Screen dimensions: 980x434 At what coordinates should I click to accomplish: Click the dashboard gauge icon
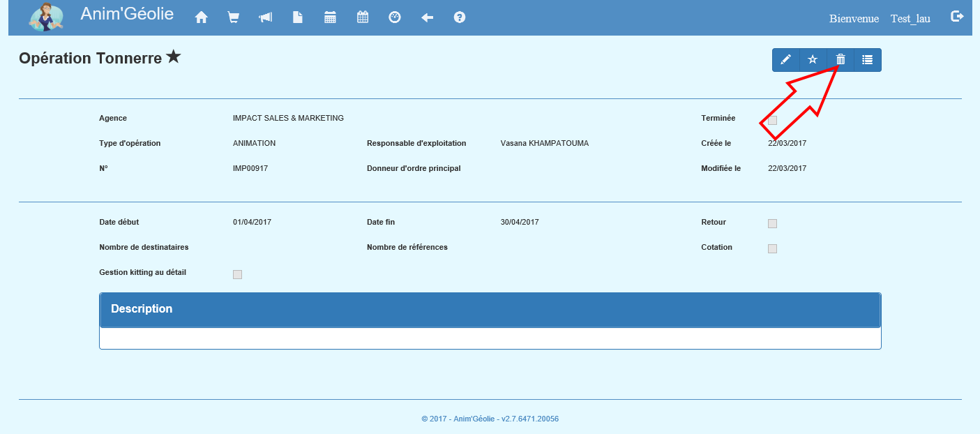[x=395, y=18]
